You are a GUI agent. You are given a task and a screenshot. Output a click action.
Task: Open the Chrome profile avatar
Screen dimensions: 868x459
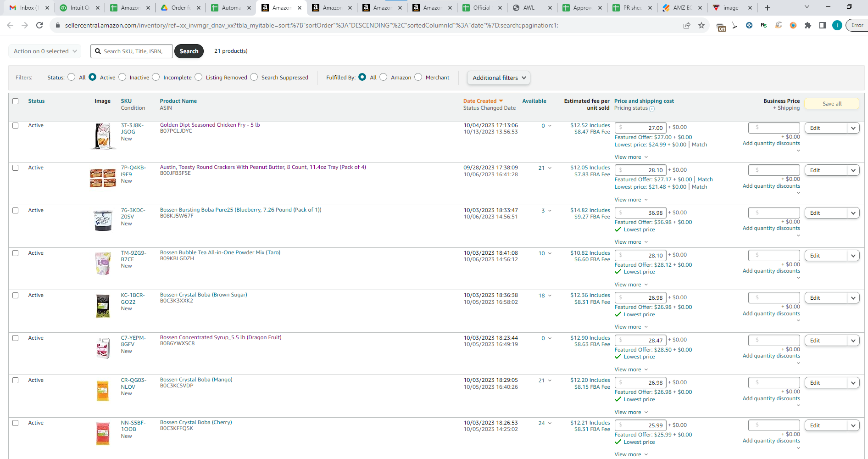pyautogui.click(x=837, y=25)
